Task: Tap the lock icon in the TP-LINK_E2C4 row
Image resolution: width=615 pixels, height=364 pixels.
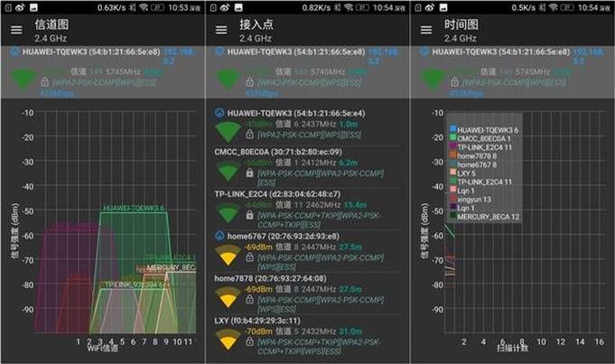Action: (x=249, y=215)
